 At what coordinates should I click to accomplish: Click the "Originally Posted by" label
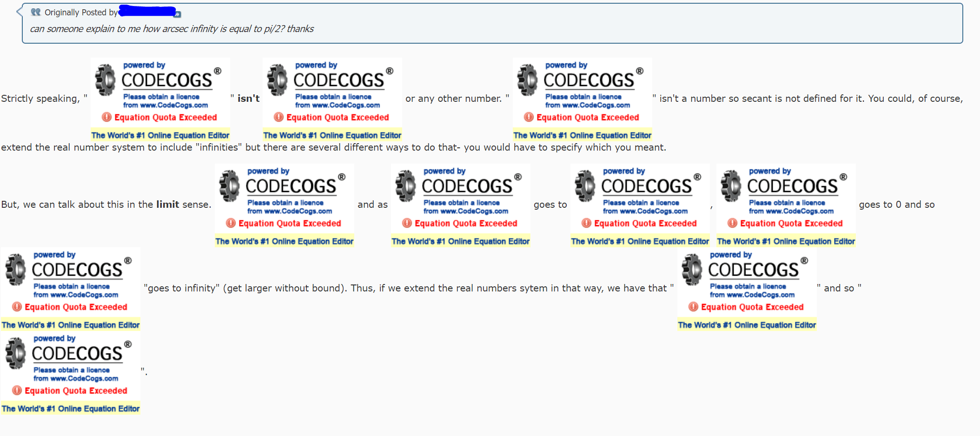(81, 13)
